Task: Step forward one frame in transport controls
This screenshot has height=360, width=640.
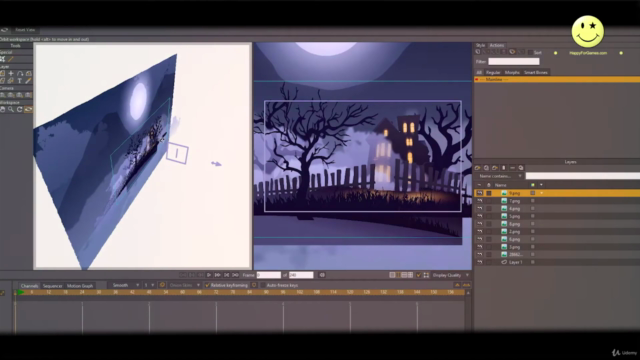Action: 218,275
